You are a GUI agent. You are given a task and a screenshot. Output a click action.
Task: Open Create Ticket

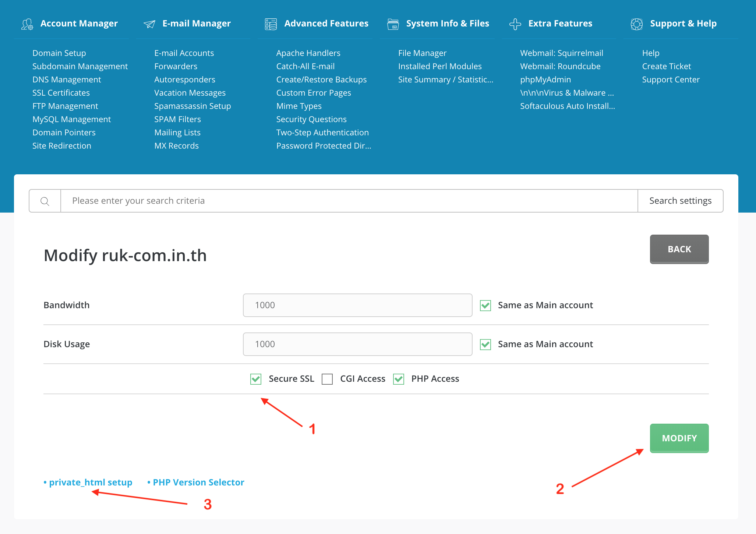point(667,66)
